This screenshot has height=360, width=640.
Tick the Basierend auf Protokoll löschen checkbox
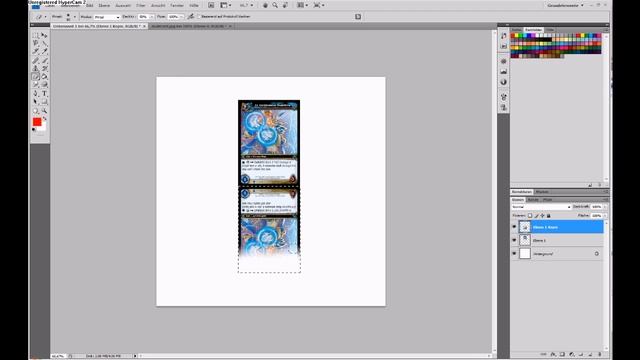200,16
